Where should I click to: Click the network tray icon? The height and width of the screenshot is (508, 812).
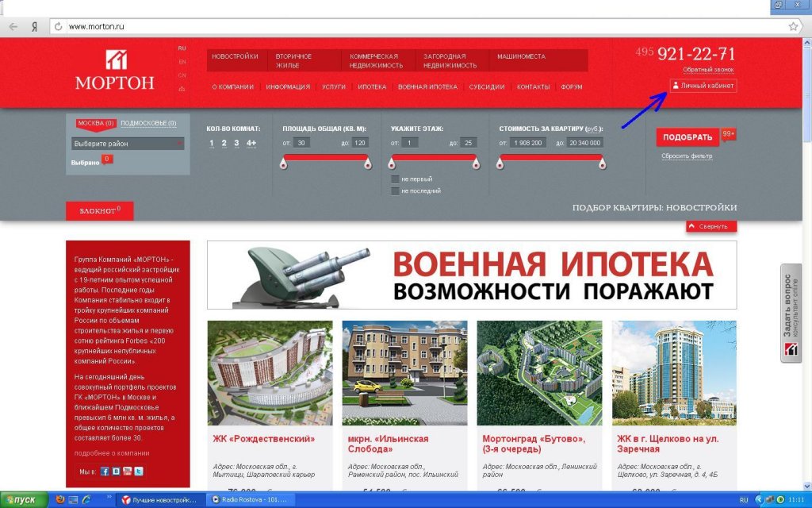(771, 500)
